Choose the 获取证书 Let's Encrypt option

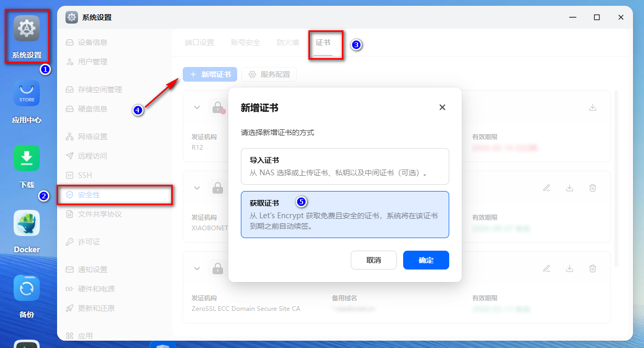[345, 215]
